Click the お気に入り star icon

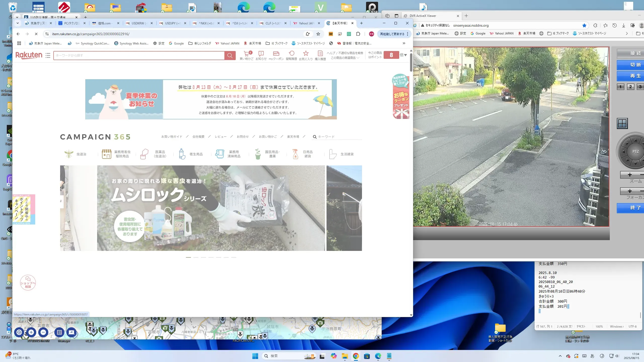[306, 54]
